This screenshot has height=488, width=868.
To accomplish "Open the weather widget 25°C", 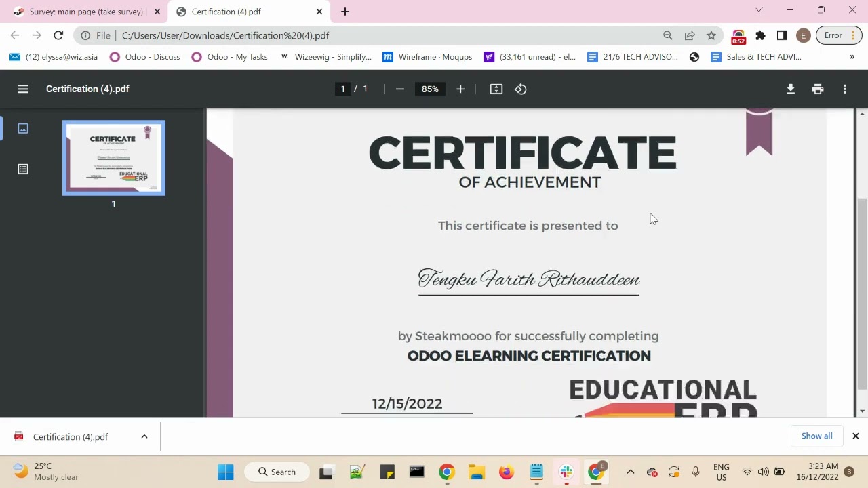I will (x=46, y=472).
